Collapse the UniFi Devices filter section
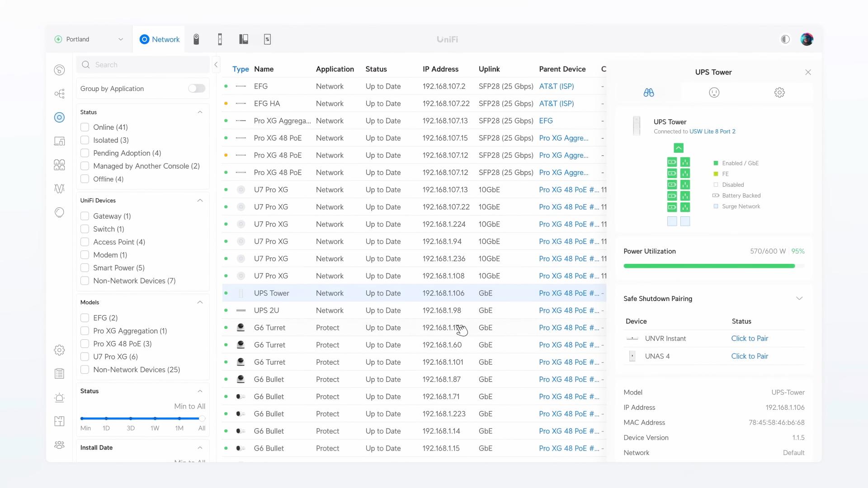Screen dimensions: 868x488 coord(200,201)
